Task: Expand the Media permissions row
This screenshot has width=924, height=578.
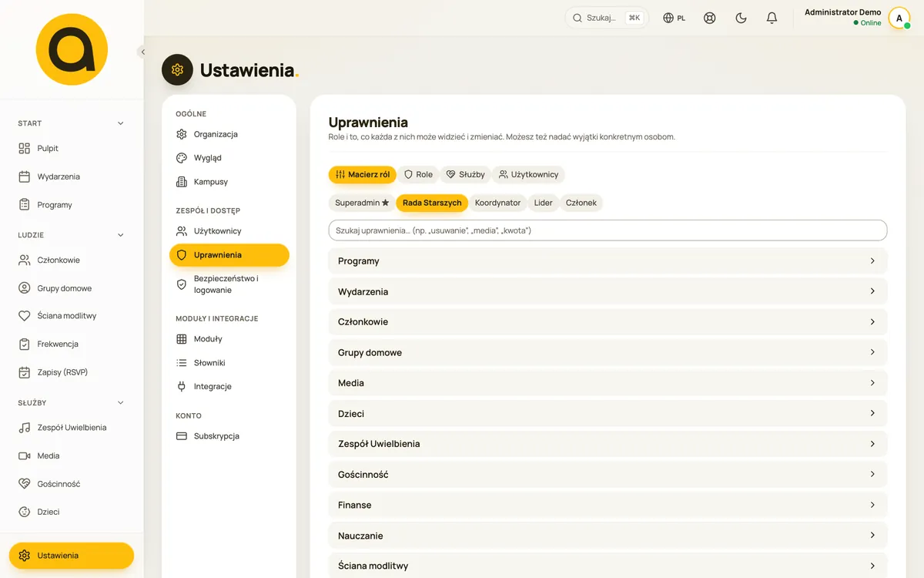Action: [608, 383]
